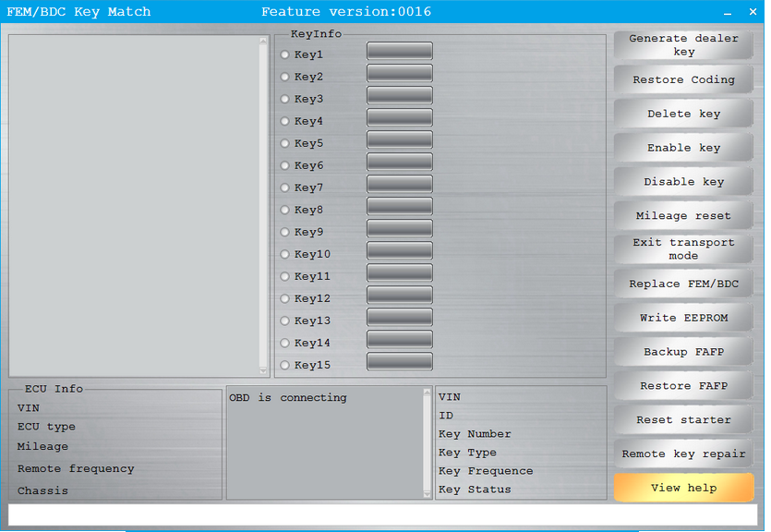This screenshot has width=771, height=532.
Task: Select the Key15 radio button
Action: (284, 365)
